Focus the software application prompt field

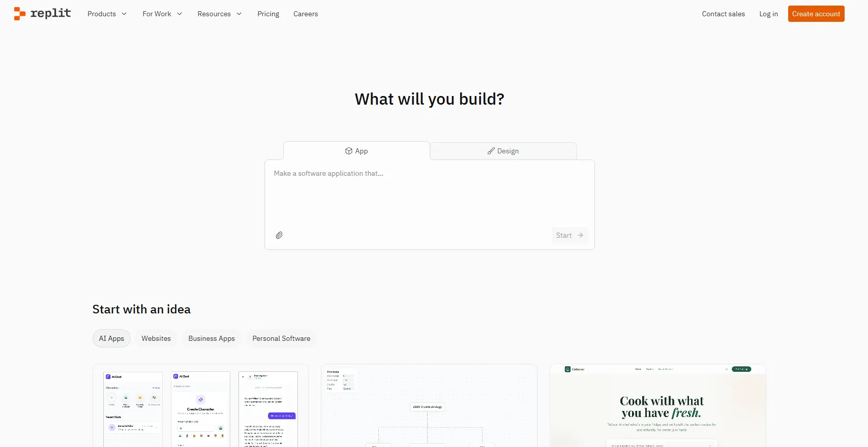[429, 196]
